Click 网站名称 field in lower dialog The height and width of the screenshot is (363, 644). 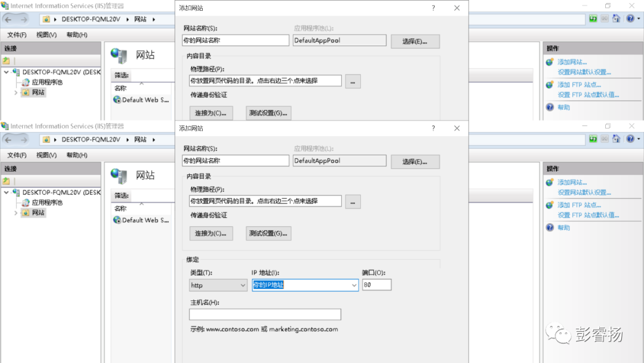click(x=236, y=161)
